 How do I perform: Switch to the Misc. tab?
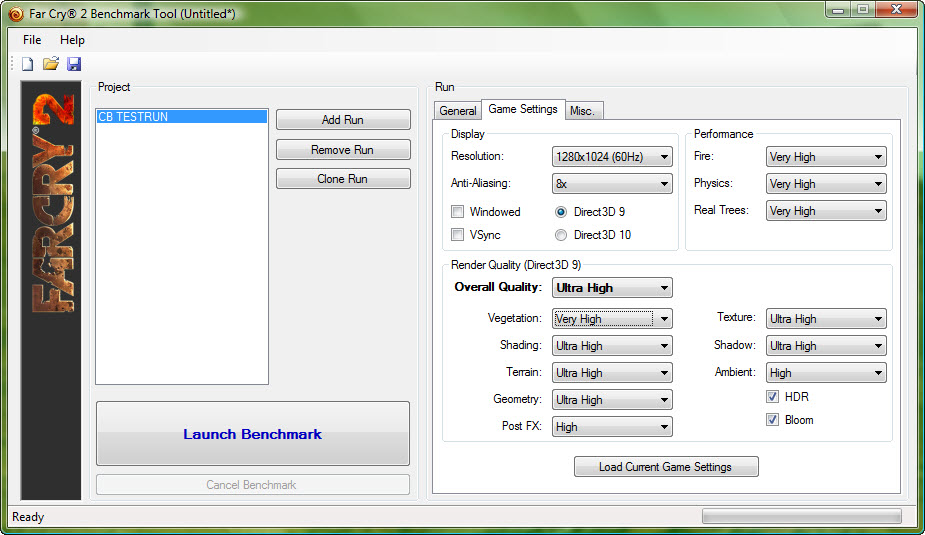click(x=582, y=111)
